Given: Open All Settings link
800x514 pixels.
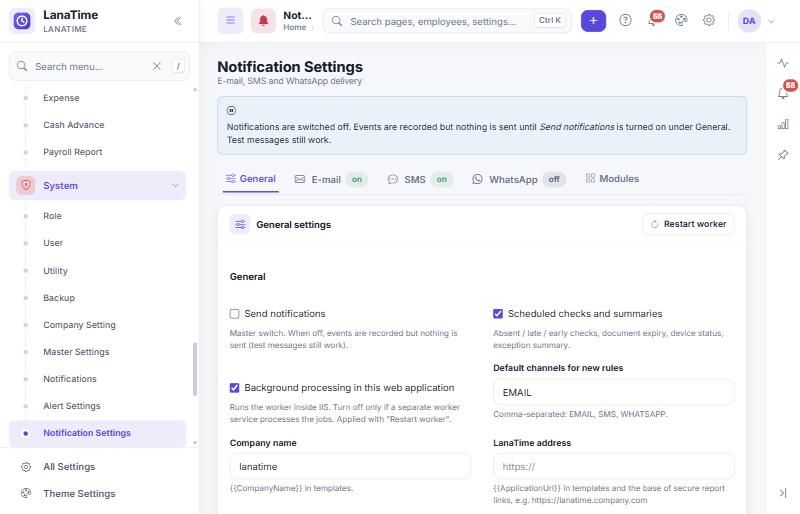Looking at the screenshot, I should (69, 467).
